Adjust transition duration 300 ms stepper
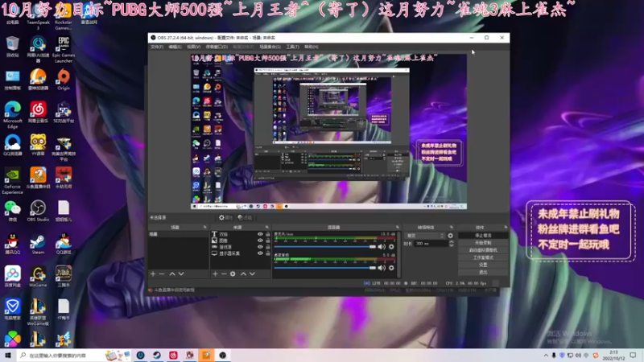The height and width of the screenshot is (362, 644). pyautogui.click(x=451, y=244)
